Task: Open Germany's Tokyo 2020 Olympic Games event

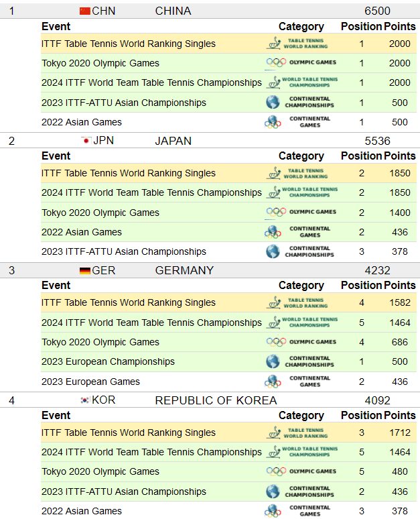Action: click(x=100, y=342)
